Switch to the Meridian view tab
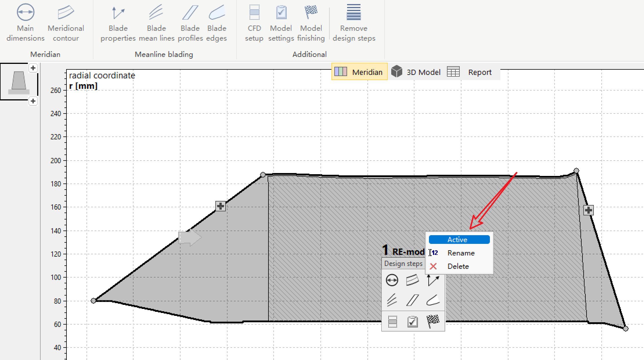The image size is (644, 360). [x=359, y=72]
